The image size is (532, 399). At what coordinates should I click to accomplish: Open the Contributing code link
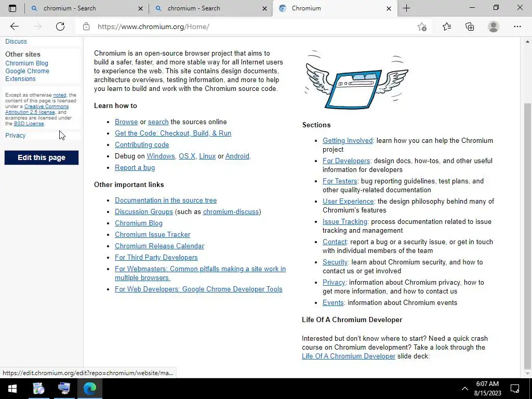pyautogui.click(x=142, y=145)
